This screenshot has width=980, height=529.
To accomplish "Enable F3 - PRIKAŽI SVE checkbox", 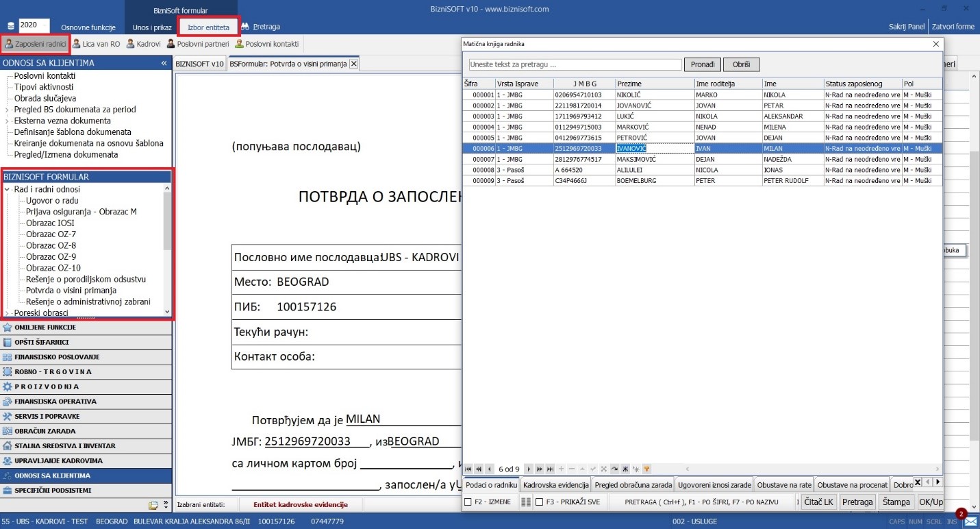I will coord(539,502).
